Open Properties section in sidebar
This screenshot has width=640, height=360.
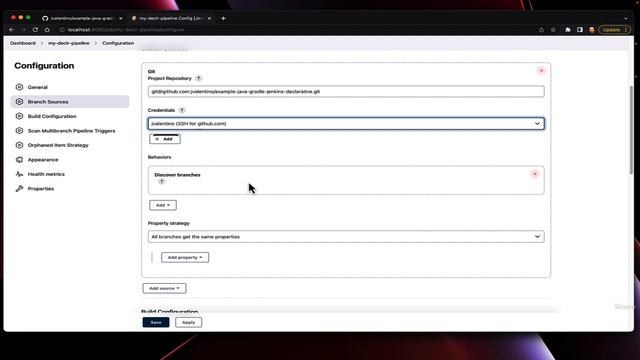[41, 189]
